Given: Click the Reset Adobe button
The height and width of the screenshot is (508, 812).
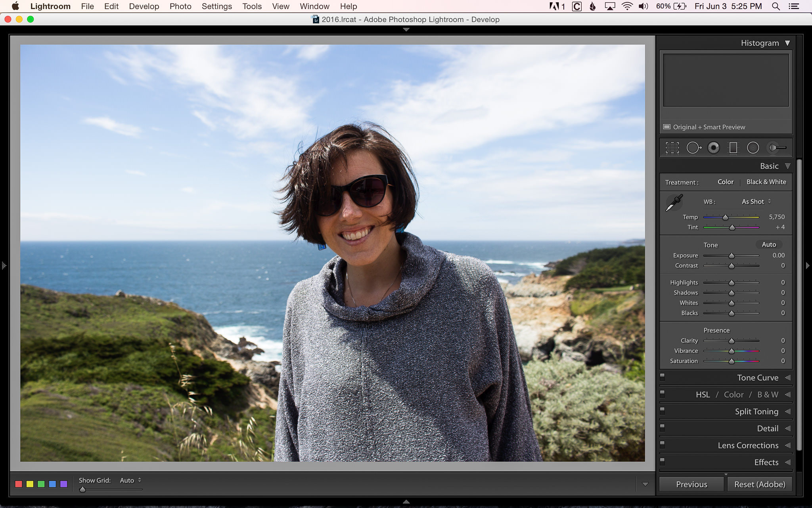Looking at the screenshot, I should [x=759, y=484].
